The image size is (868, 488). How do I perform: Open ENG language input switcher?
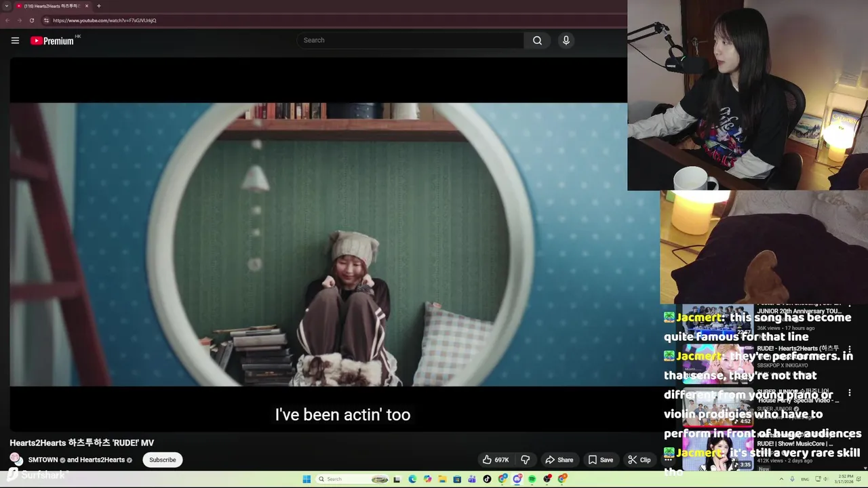click(x=805, y=479)
